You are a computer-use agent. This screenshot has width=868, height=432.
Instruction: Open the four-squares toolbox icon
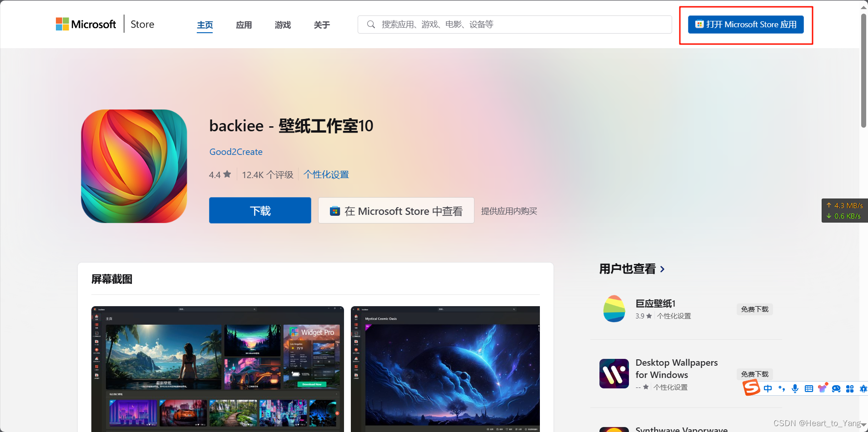coord(850,389)
